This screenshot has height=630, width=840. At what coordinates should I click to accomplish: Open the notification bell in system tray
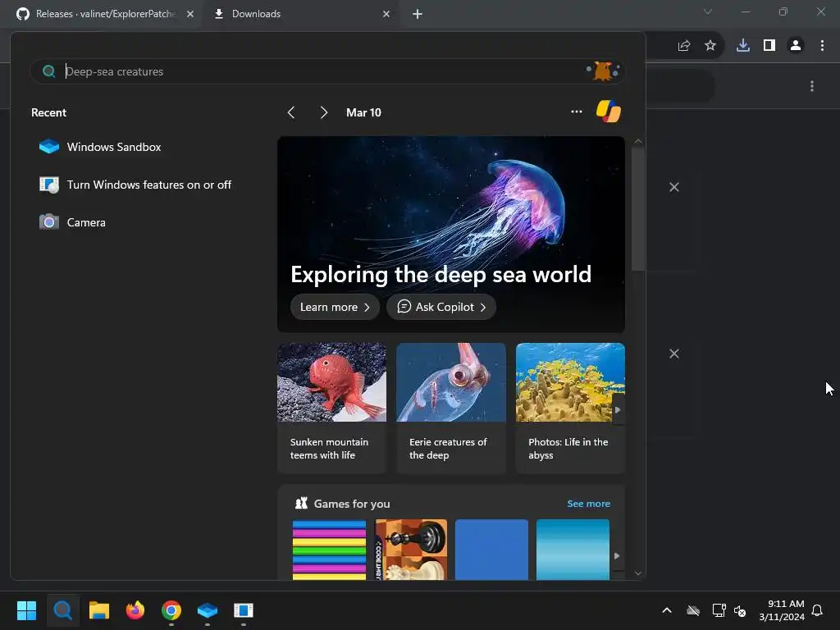coord(818,610)
